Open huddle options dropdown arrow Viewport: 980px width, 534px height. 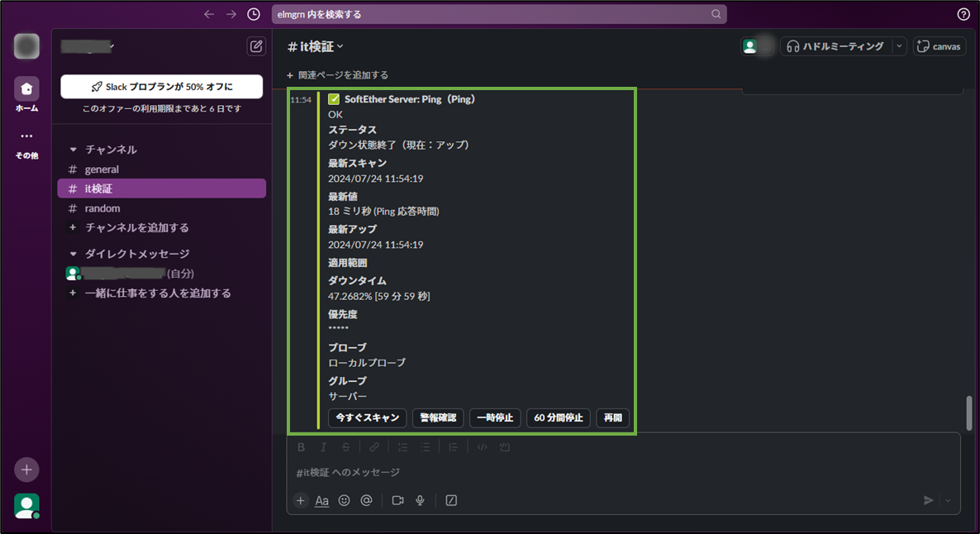[899, 46]
